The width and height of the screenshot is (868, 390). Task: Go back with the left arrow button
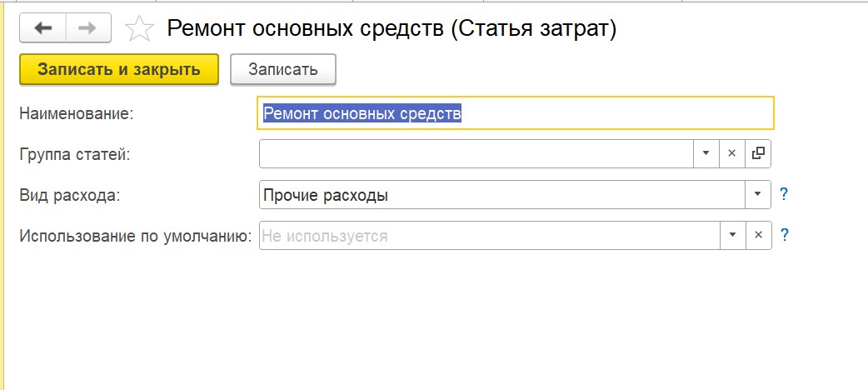pyautogui.click(x=43, y=28)
